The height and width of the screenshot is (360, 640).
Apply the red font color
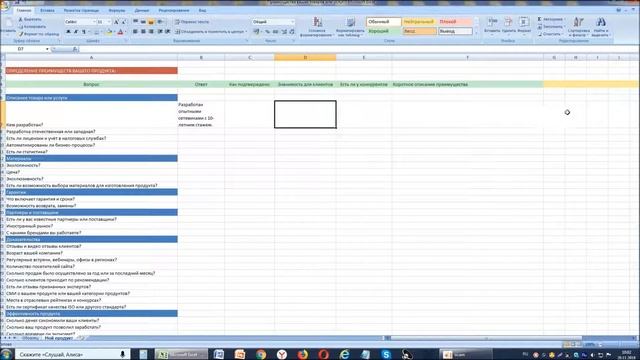coord(120,32)
